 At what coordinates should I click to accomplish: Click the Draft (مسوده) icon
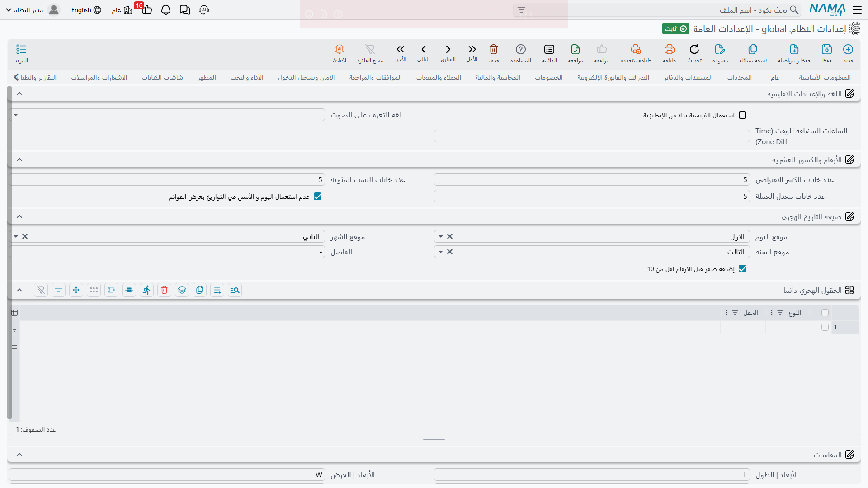[720, 49]
